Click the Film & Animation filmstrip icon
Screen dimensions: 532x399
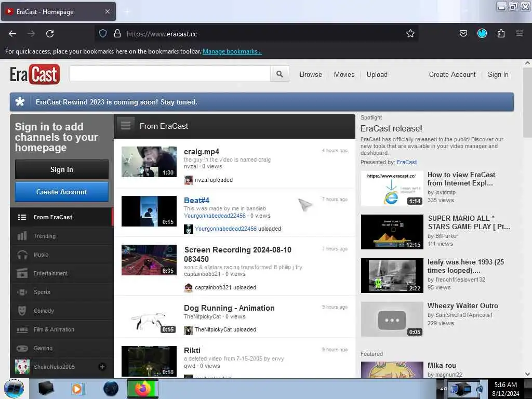(x=22, y=329)
